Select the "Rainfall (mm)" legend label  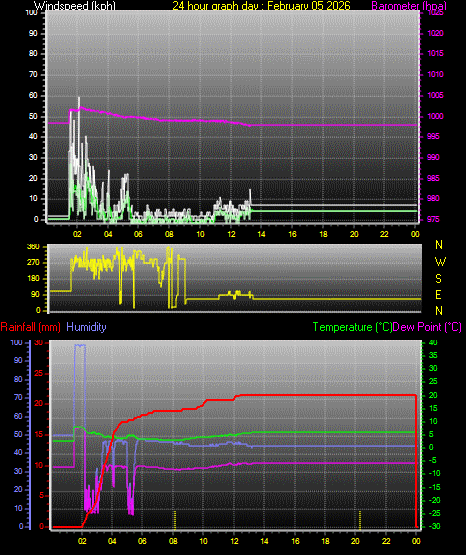pyautogui.click(x=30, y=327)
